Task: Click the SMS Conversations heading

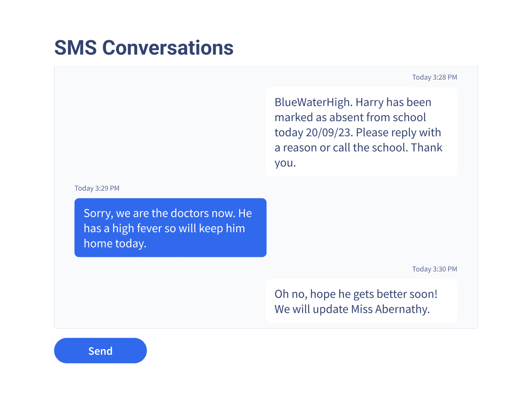Action: [144, 48]
